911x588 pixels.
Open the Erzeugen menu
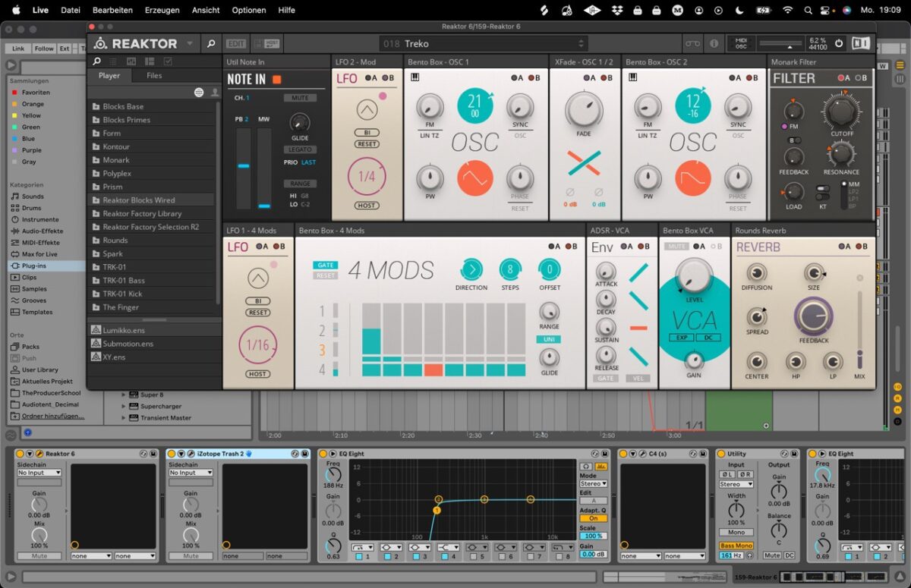[x=162, y=10]
